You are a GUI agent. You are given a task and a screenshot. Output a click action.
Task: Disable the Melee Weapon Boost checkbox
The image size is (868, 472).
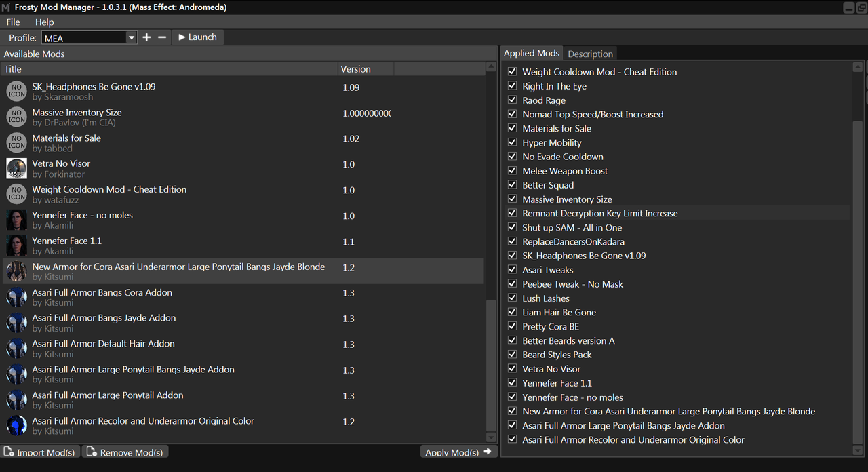click(512, 170)
